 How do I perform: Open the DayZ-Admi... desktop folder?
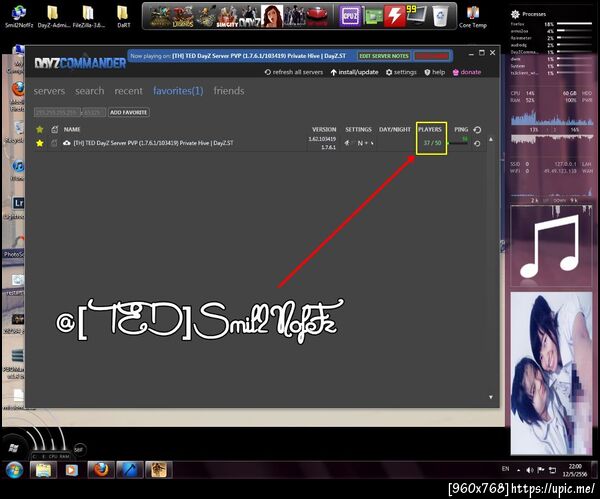coord(53,16)
